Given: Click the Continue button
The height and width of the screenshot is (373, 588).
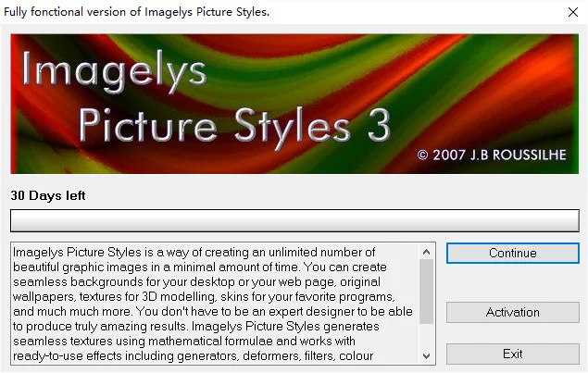Looking at the screenshot, I should pyautogui.click(x=512, y=253).
